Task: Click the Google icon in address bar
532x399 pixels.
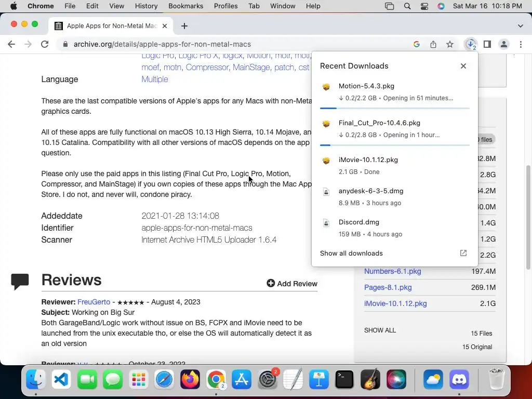Action: click(x=417, y=44)
